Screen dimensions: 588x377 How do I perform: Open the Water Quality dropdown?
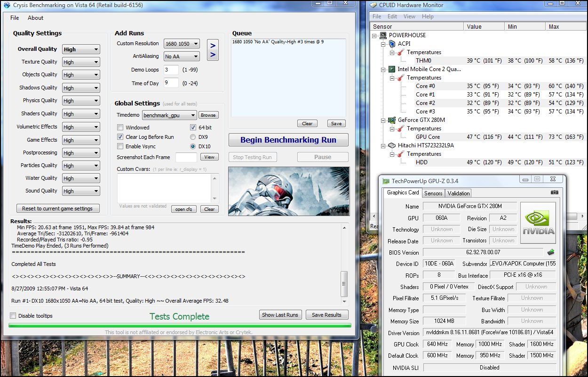pyautogui.click(x=81, y=178)
